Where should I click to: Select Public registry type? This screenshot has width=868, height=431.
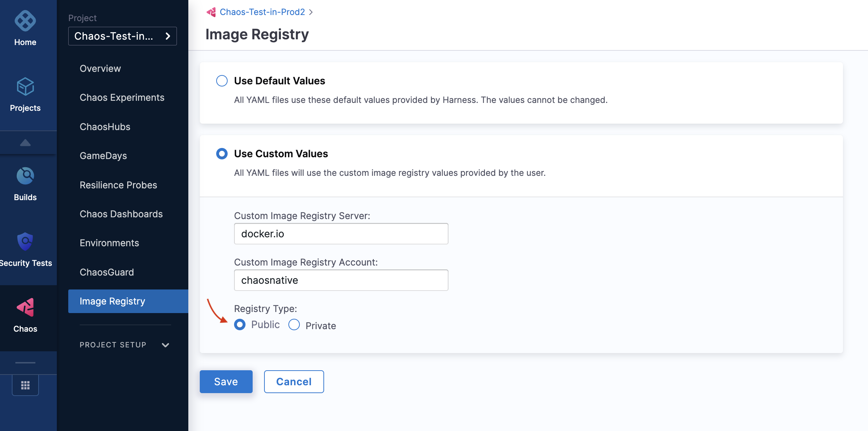239,325
